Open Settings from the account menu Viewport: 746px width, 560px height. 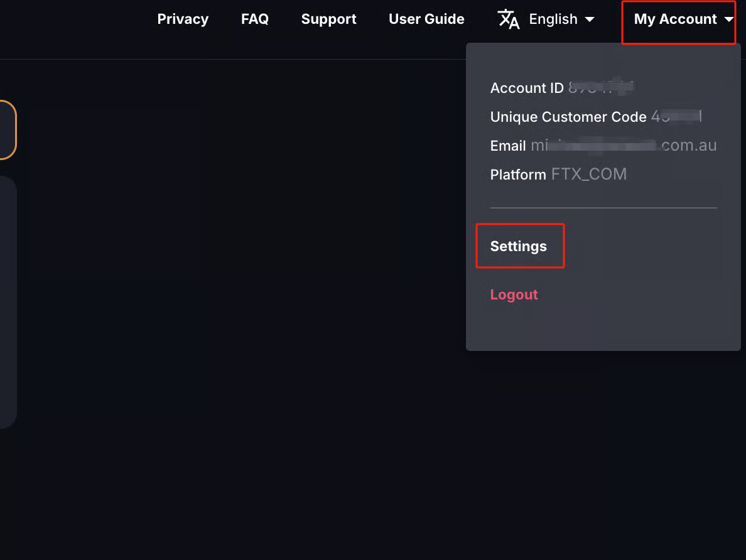tap(519, 246)
